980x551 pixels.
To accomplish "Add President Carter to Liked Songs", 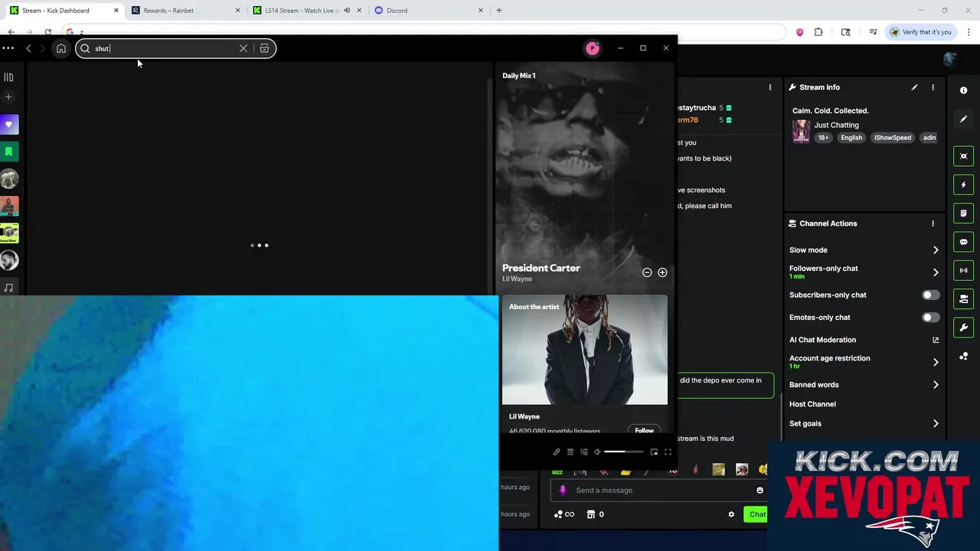I will pos(662,272).
